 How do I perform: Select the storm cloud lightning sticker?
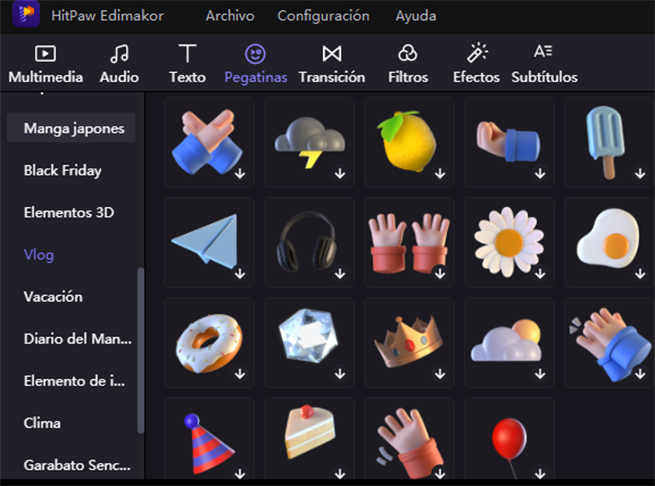pos(309,142)
